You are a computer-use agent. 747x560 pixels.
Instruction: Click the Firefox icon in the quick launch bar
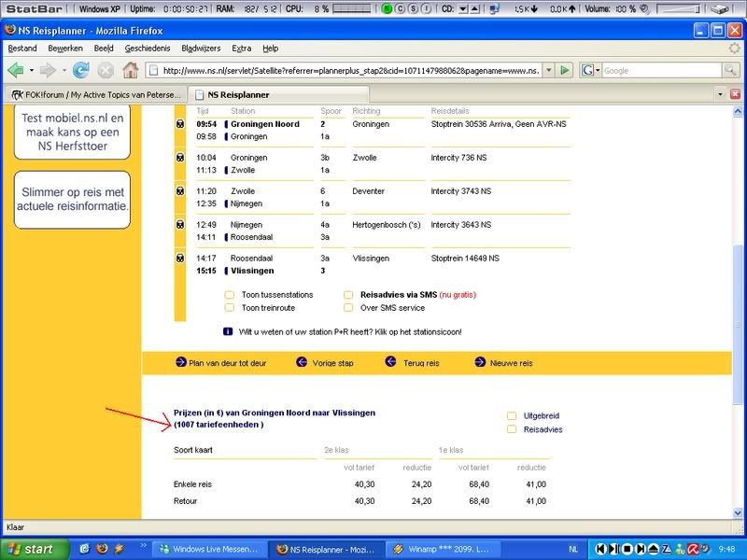click(x=102, y=549)
